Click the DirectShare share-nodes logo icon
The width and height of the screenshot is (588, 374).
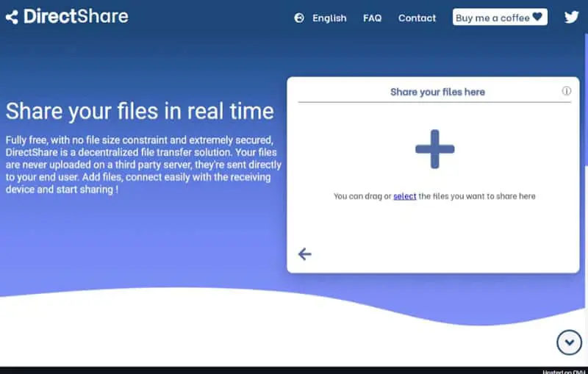pos(12,17)
